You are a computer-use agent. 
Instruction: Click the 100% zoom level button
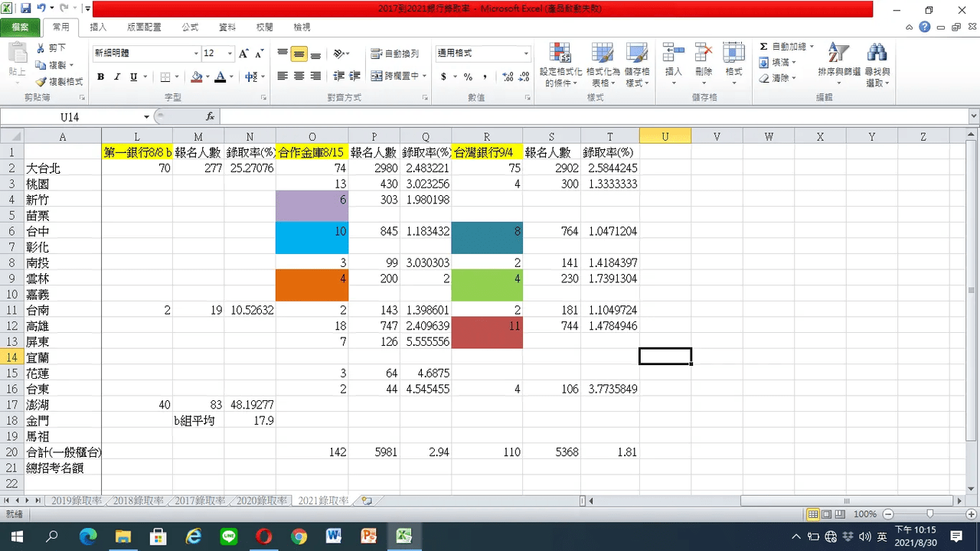pos(865,514)
